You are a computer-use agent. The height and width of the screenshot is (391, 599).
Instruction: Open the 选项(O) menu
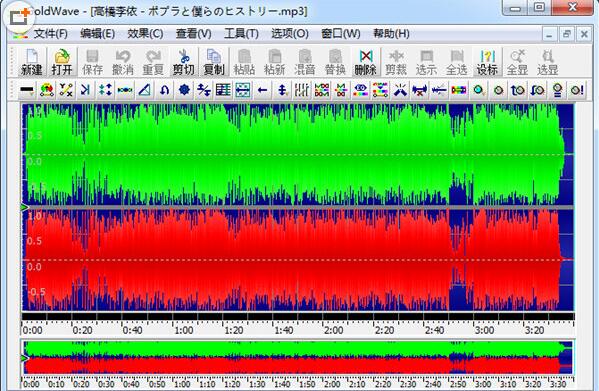pyautogui.click(x=290, y=34)
